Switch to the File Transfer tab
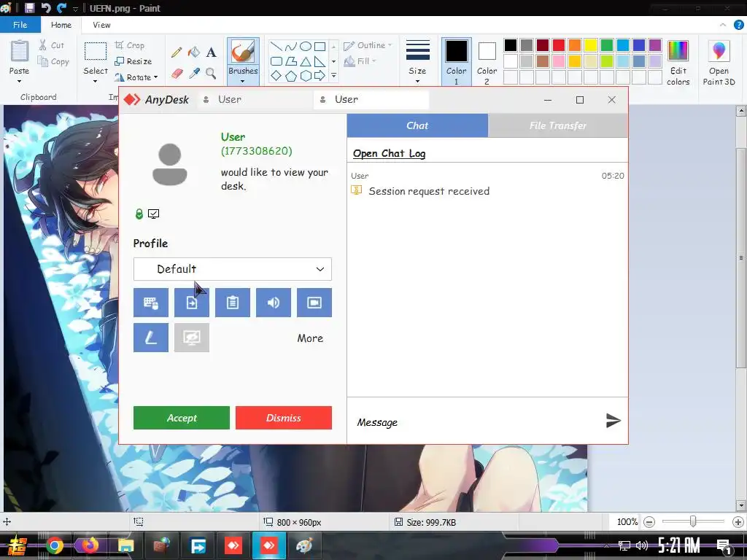Viewport: 747px width, 560px height. pyautogui.click(x=558, y=125)
